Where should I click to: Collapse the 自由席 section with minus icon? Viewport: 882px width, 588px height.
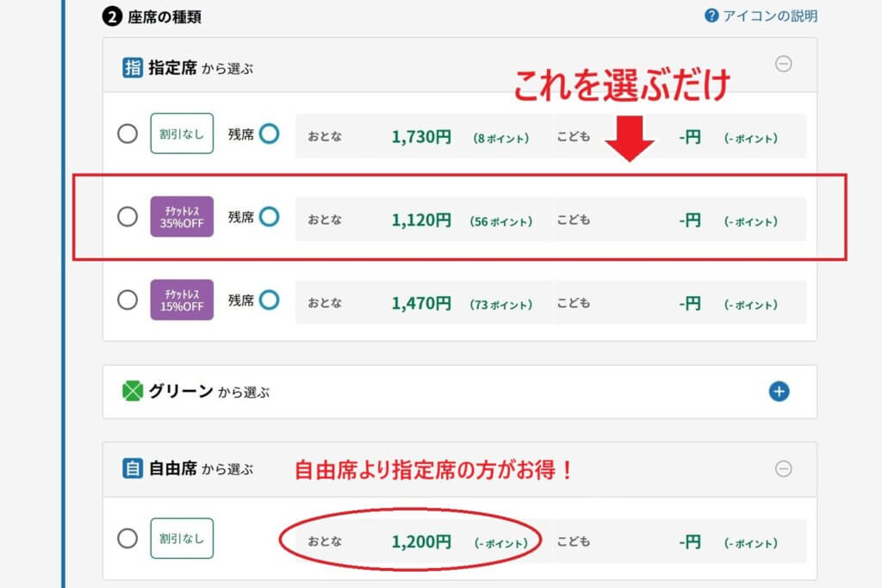coord(783,468)
